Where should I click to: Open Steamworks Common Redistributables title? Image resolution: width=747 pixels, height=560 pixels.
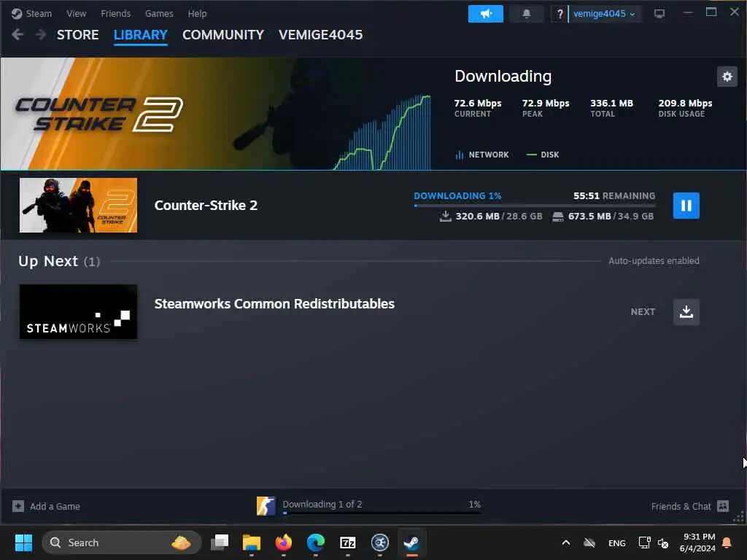(x=274, y=304)
